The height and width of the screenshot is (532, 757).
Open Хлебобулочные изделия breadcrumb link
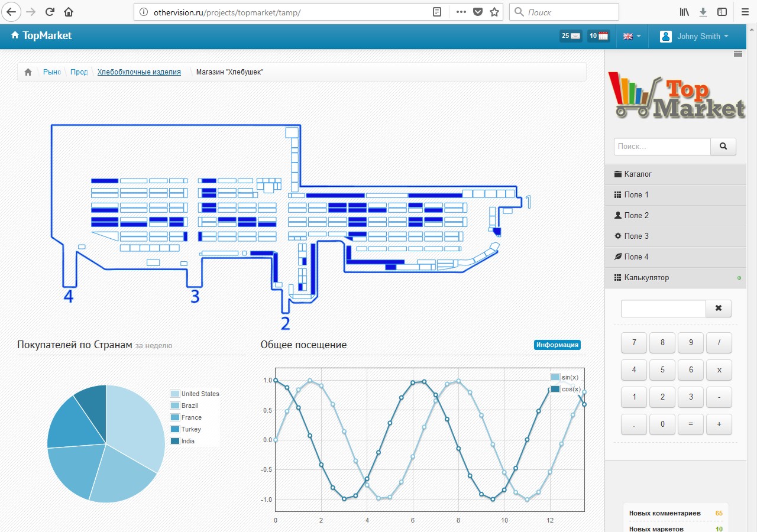click(139, 72)
